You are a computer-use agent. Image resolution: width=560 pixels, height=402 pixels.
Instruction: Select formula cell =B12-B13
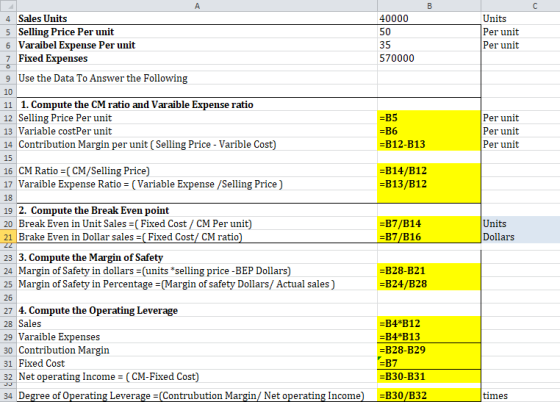(x=429, y=144)
